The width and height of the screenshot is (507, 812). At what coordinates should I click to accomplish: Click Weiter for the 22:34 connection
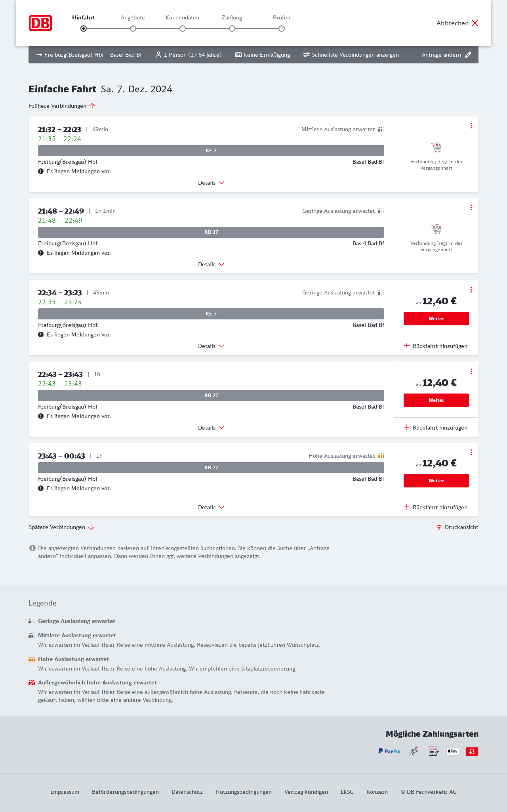click(x=436, y=319)
